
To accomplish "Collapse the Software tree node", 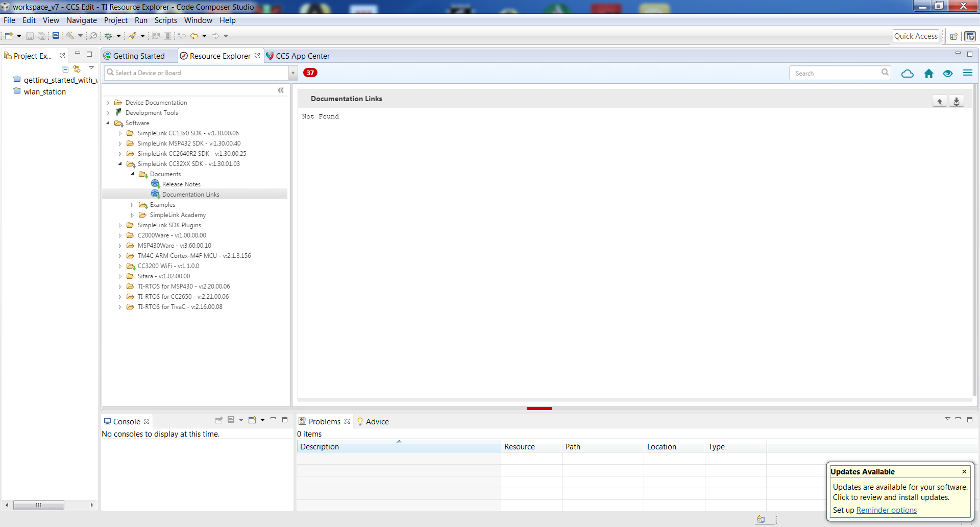I will click(x=108, y=123).
